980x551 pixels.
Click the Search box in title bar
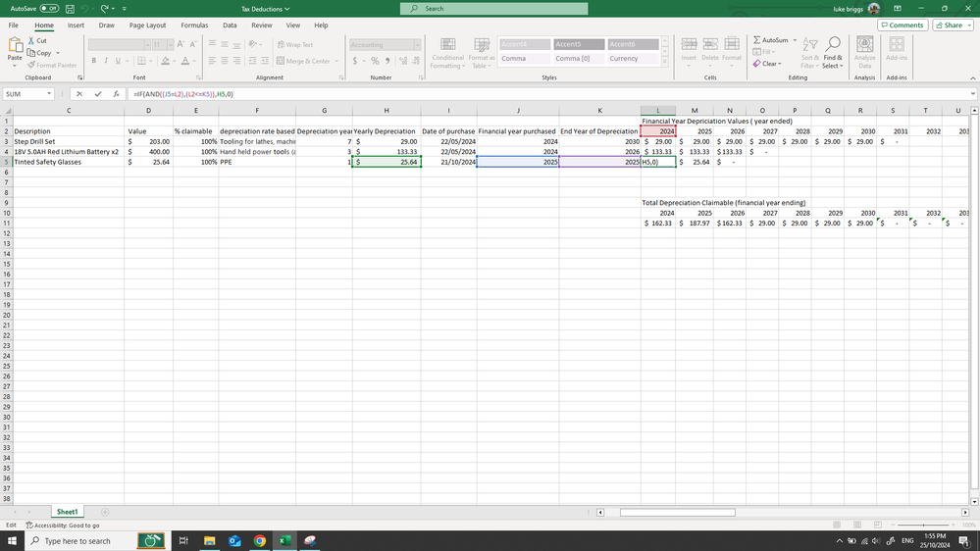[x=493, y=9]
